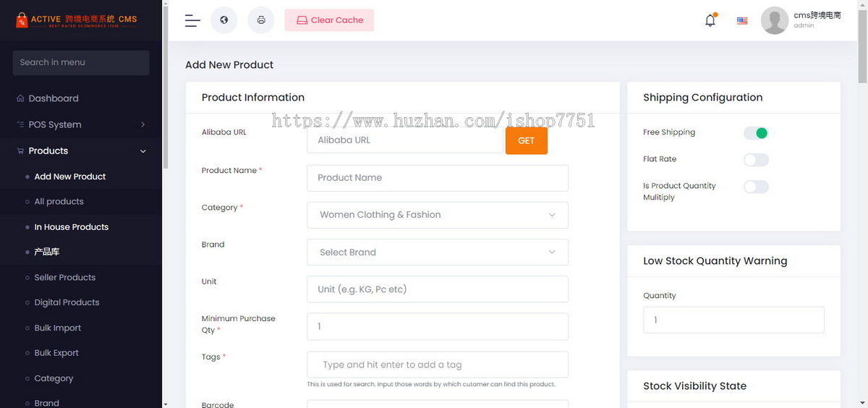
Task: Toggle the Free Shipping switch
Action: coord(756,133)
